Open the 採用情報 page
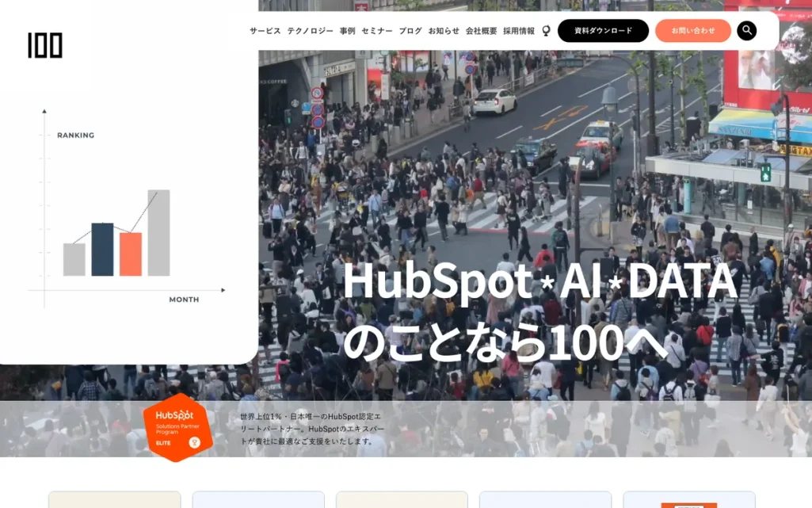 click(519, 31)
